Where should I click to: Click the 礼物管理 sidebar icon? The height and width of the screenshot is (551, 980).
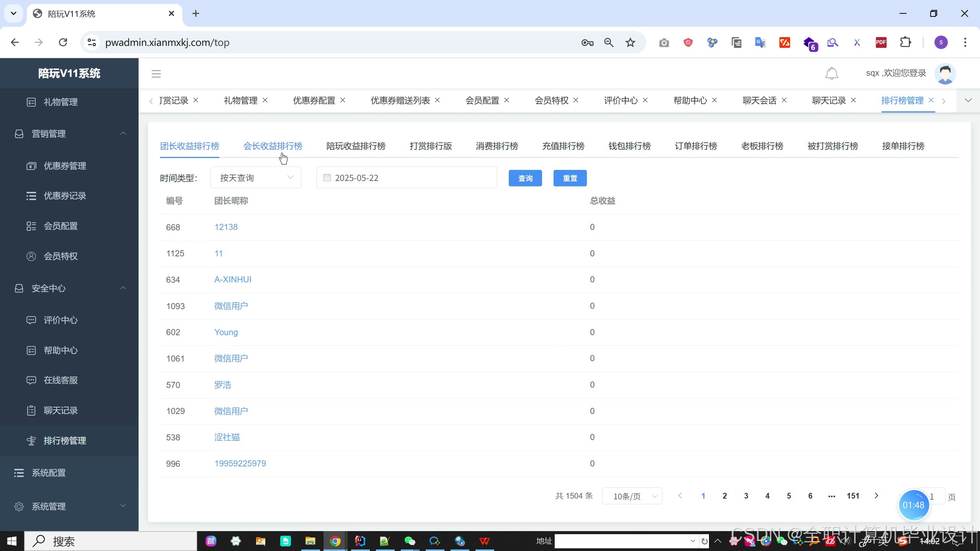(31, 102)
